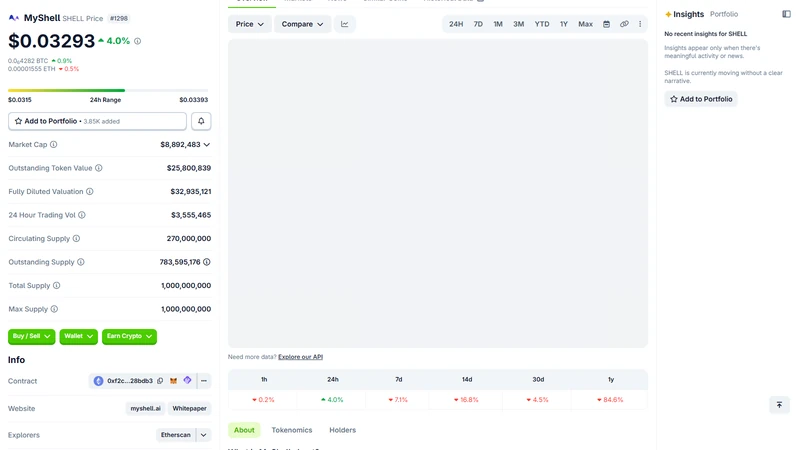Open the chart more options kebab menu
The image size is (800, 450).
(x=640, y=24)
